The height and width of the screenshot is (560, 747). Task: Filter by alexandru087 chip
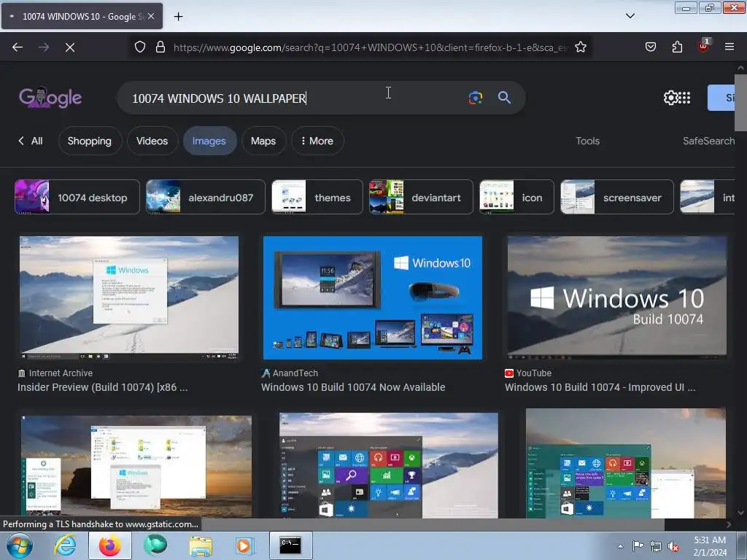(x=205, y=197)
